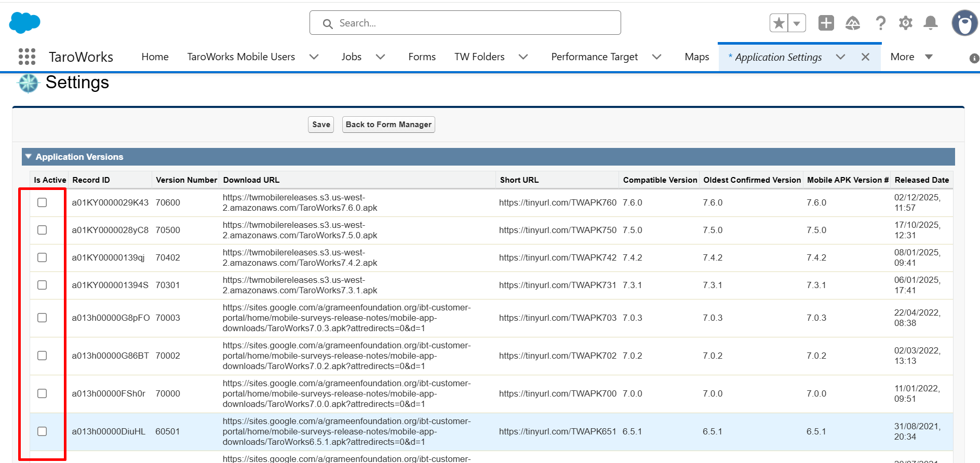
Task: Check Is Active for version 70600
Action: 42,202
